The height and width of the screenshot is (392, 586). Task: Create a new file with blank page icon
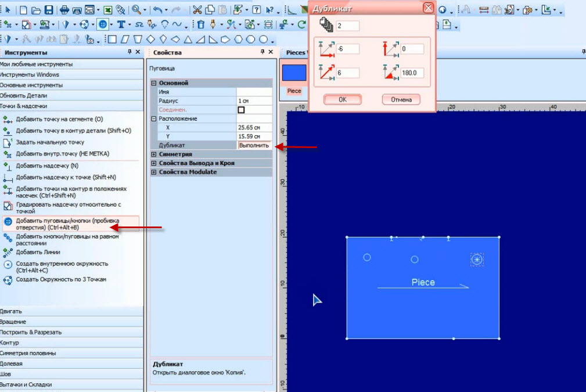[x=23, y=10]
